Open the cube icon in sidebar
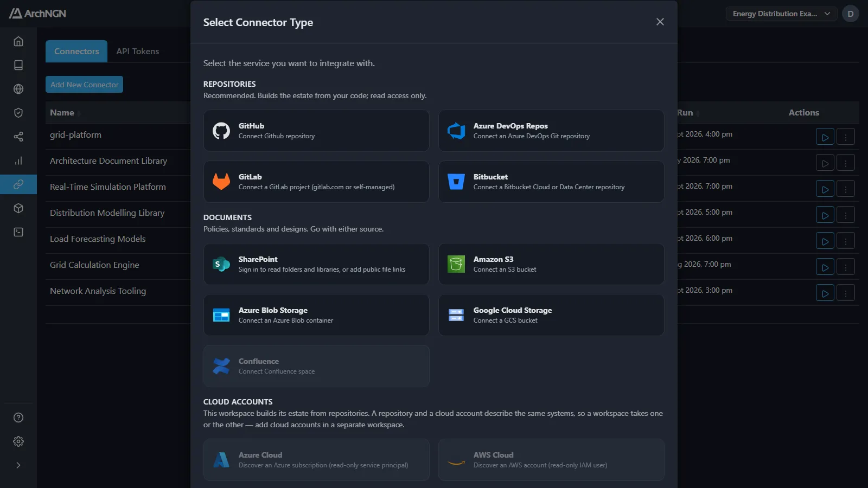Image resolution: width=868 pixels, height=488 pixels. tap(18, 208)
